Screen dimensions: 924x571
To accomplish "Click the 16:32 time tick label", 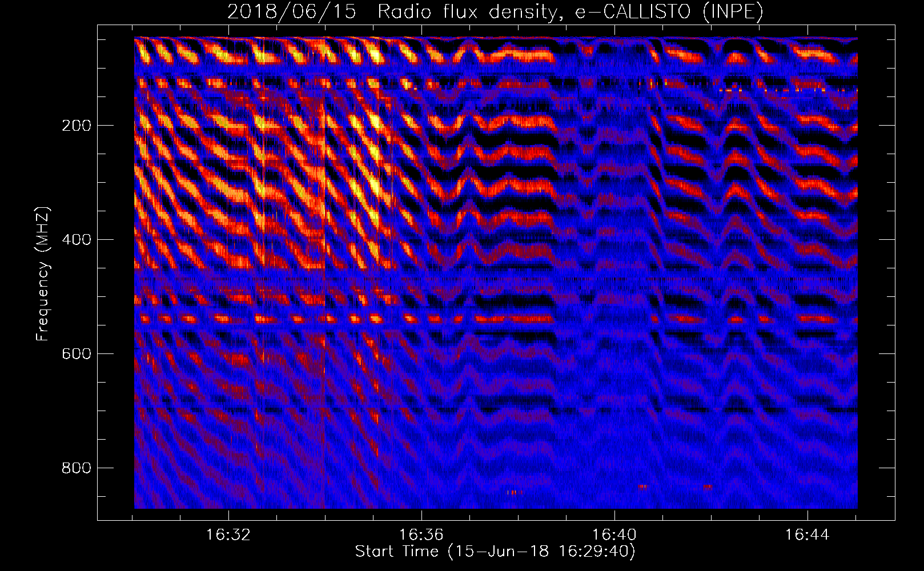I will 228,535.
